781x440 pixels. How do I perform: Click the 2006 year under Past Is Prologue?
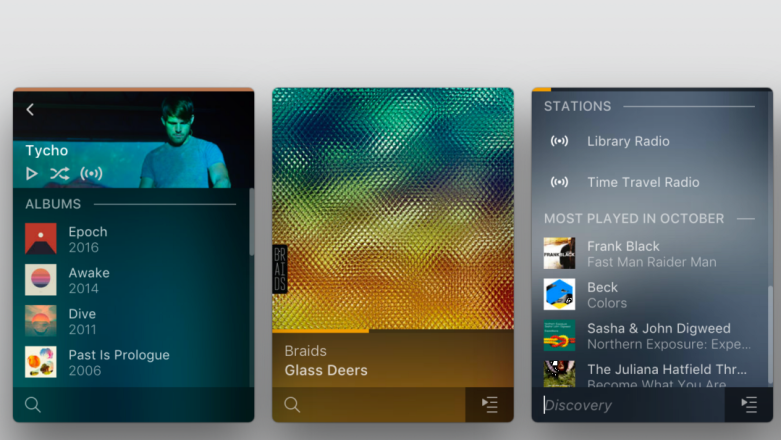[x=85, y=371]
